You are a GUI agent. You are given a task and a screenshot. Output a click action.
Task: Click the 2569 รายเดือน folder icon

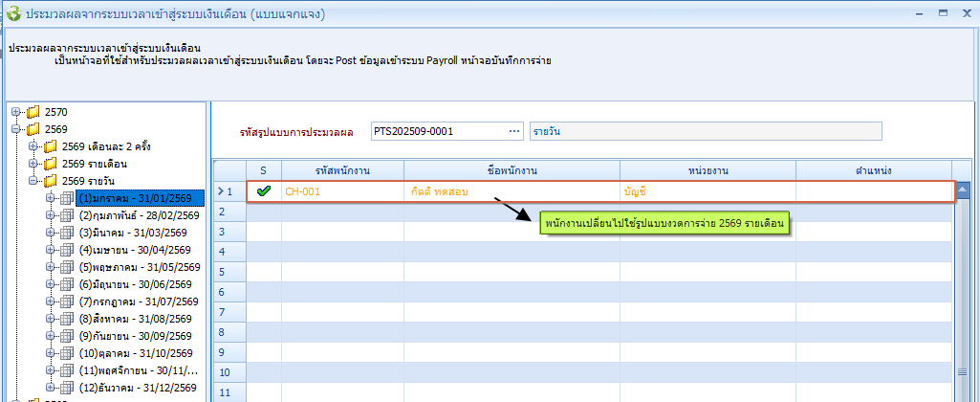pos(50,164)
